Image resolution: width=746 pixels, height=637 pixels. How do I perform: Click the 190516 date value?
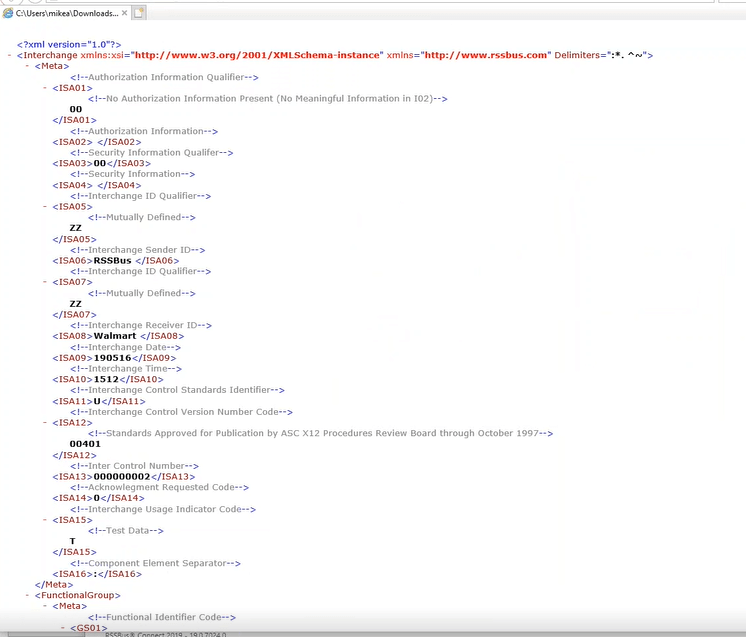coord(112,358)
